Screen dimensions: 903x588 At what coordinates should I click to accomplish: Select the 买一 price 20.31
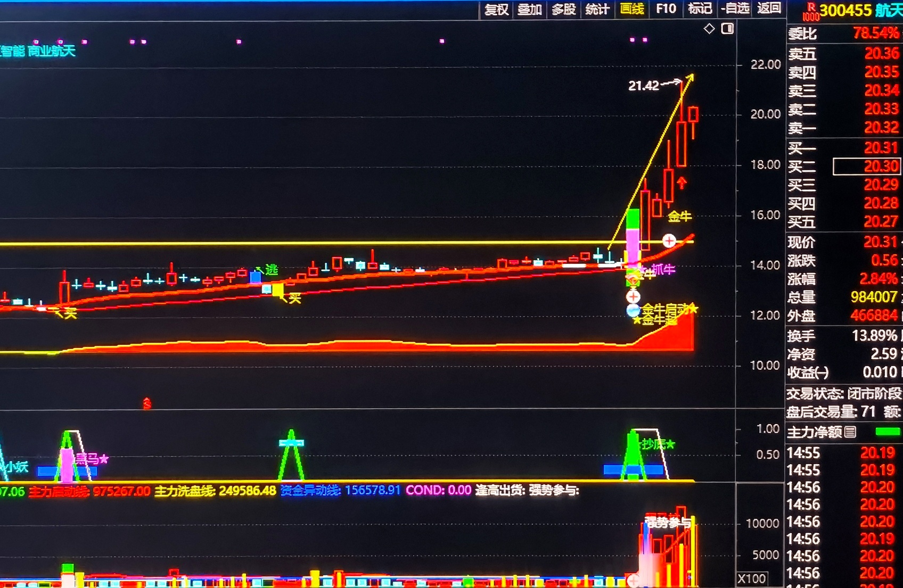pos(882,148)
